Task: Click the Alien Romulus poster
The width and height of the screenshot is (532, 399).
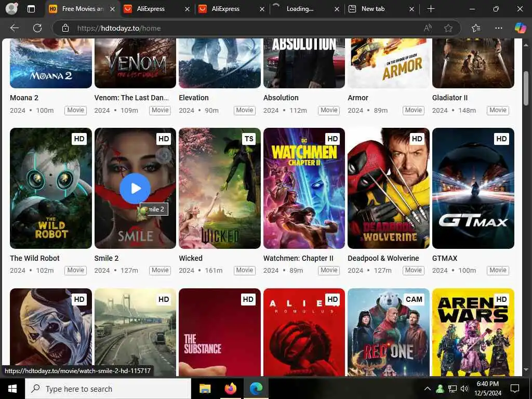Action: pyautogui.click(x=304, y=332)
